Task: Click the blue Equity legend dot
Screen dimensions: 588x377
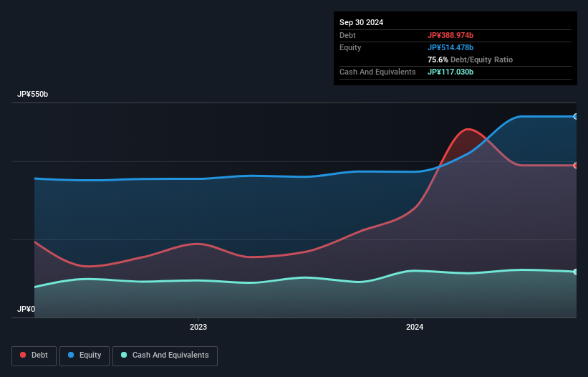Action: tap(71, 355)
